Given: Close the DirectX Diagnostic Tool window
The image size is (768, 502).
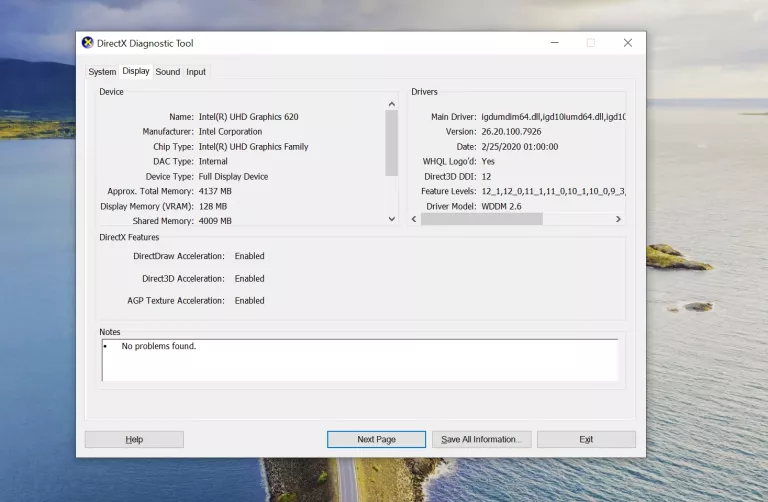Looking at the screenshot, I should pyautogui.click(x=627, y=43).
